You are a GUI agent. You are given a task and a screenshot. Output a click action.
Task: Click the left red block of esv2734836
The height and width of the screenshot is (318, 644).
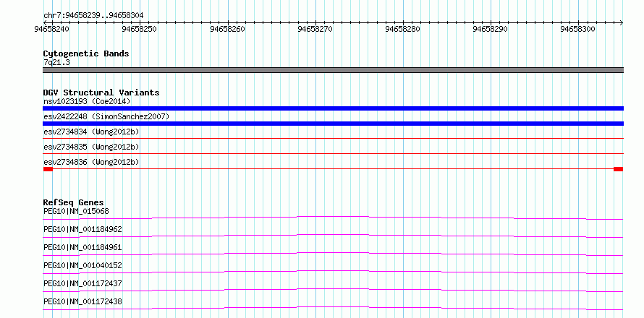(x=48, y=169)
